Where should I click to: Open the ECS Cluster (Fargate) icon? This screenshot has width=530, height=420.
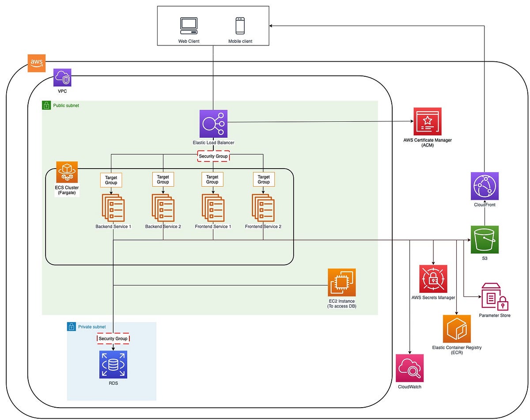click(67, 172)
